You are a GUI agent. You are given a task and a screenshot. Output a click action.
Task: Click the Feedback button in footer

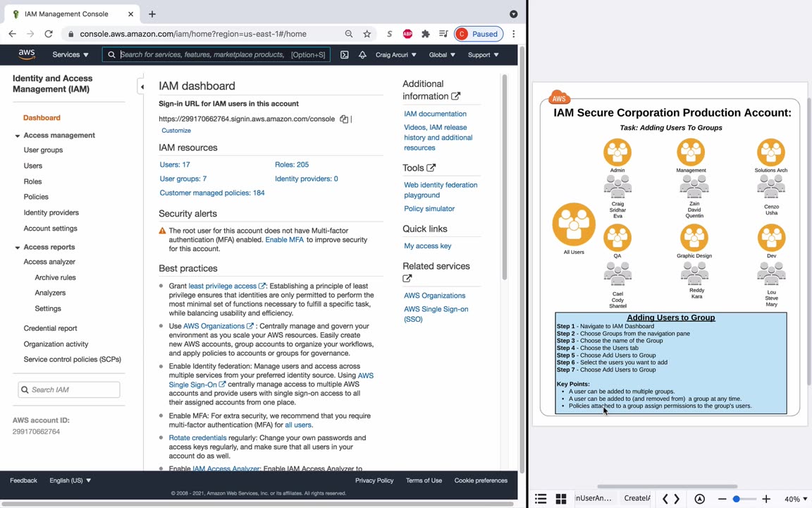[23, 480]
